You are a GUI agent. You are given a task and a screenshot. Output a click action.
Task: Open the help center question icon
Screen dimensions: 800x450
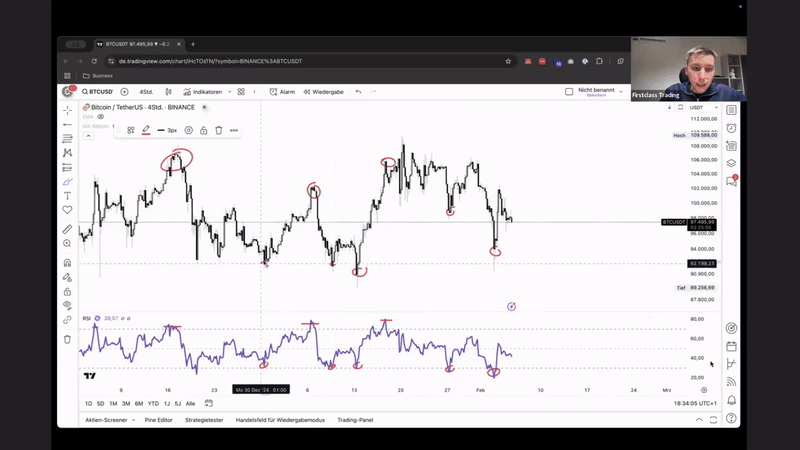(732, 418)
